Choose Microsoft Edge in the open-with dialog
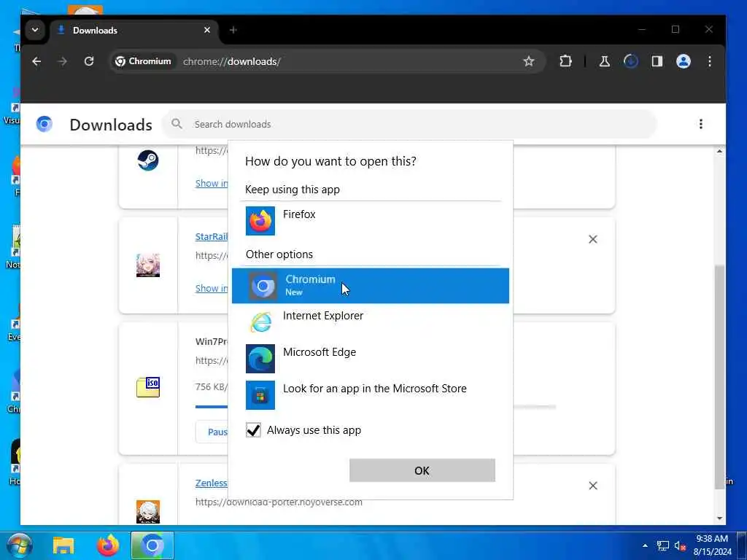Viewport: 747px width, 560px height. 371,359
